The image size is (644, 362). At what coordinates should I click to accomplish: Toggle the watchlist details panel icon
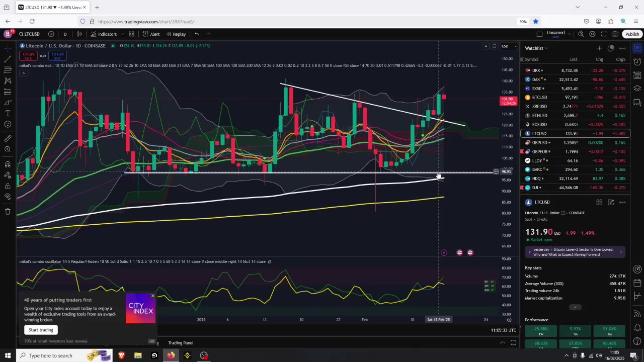pyautogui.click(x=637, y=48)
